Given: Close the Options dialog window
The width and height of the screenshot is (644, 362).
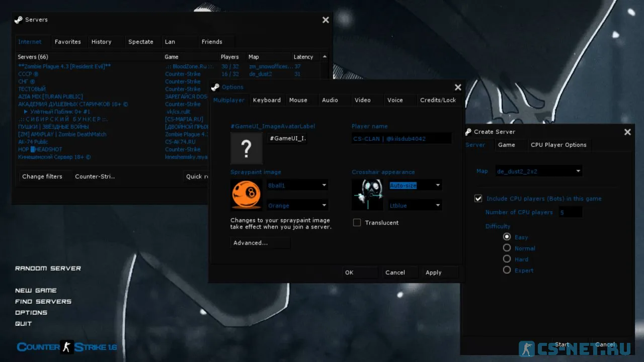Looking at the screenshot, I should click(x=458, y=87).
